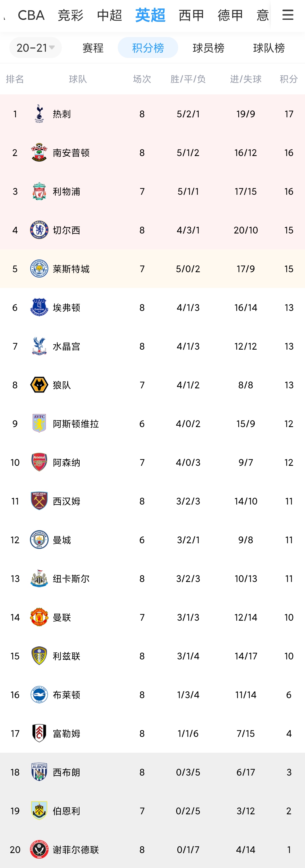The width and height of the screenshot is (305, 868).
Task: Expand the 20-21 season dropdown
Action: tap(35, 47)
